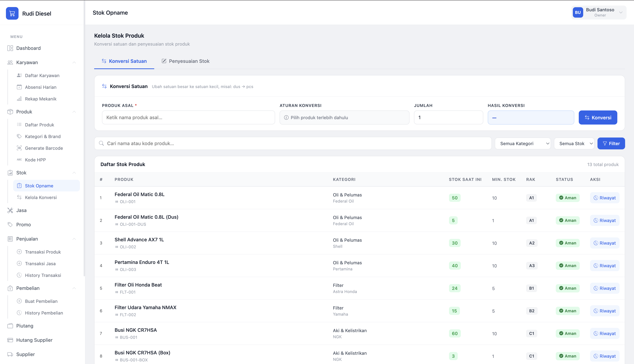Screen dimensions: 634x364
Task: Click stock badge 24 for Filter Oli
Action: point(455,288)
